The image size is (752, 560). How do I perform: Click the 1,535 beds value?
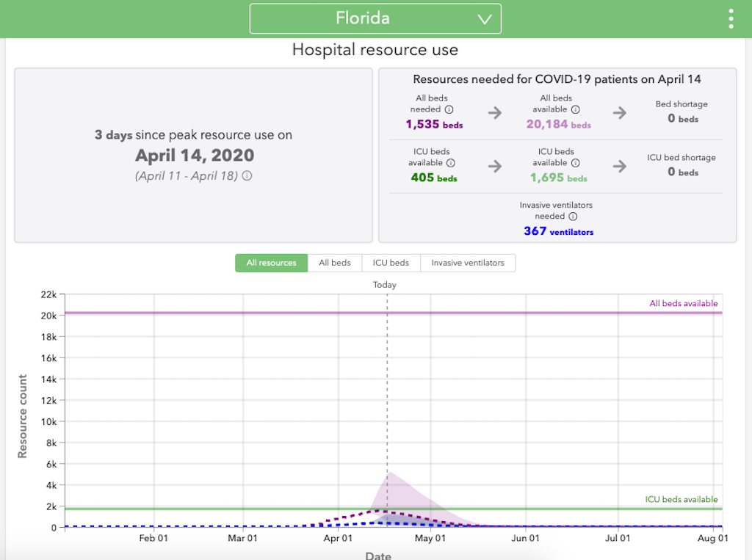tap(435, 124)
